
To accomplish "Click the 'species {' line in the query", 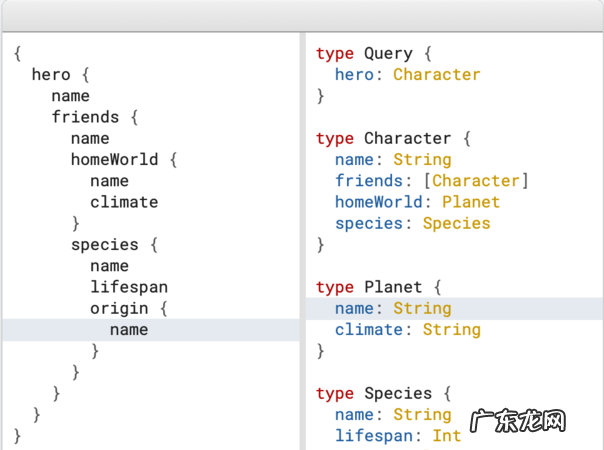I will [114, 245].
